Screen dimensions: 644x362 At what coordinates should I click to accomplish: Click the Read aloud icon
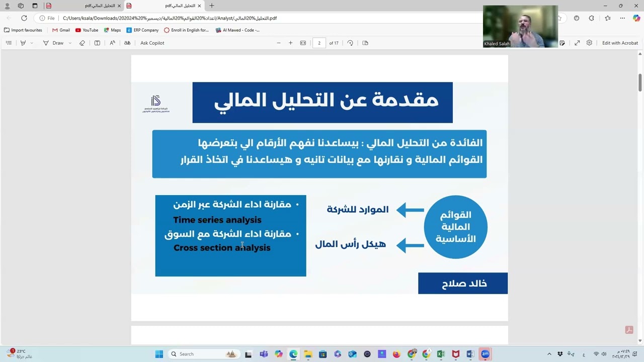(112, 43)
